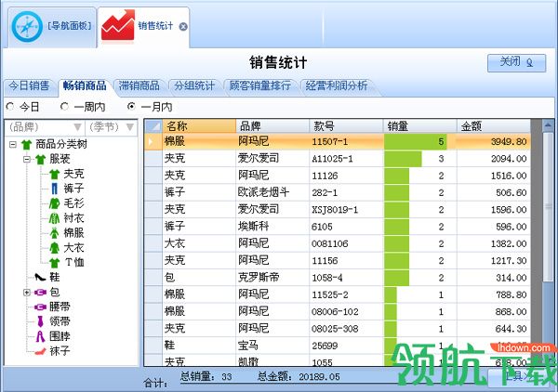Click the padded coat icon next to tree item 棉服
The height and width of the screenshot is (392, 558).
(55, 233)
